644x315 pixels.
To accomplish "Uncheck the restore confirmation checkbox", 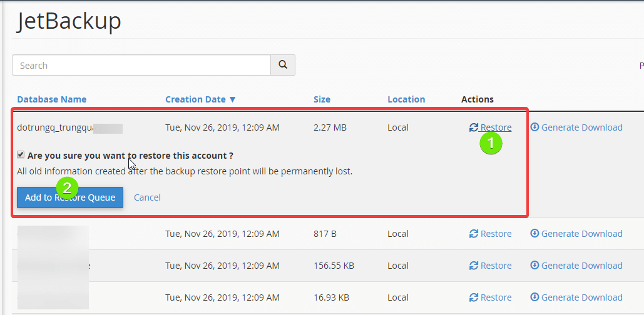I will 21,155.
